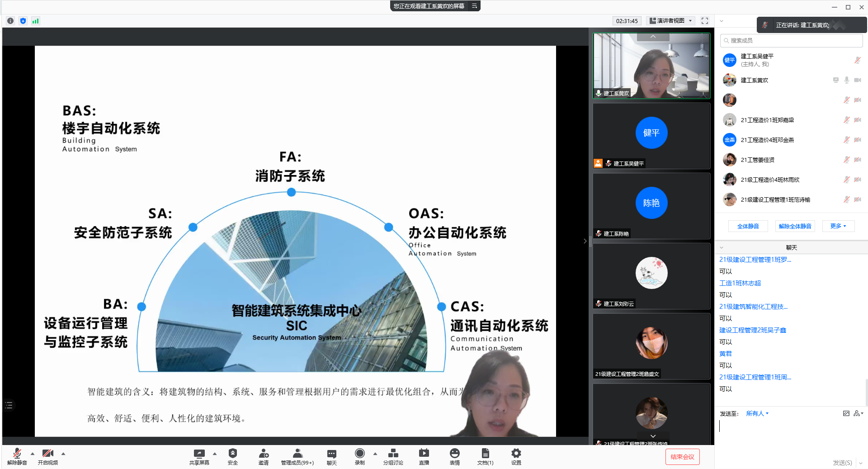
Task: Open 管理成员 participants panel
Action: (297, 454)
